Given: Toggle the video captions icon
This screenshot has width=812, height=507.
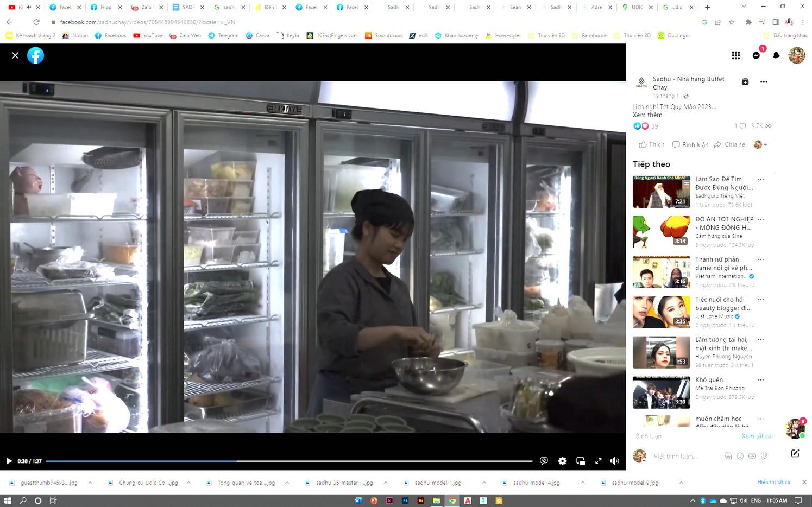Looking at the screenshot, I should (544, 461).
